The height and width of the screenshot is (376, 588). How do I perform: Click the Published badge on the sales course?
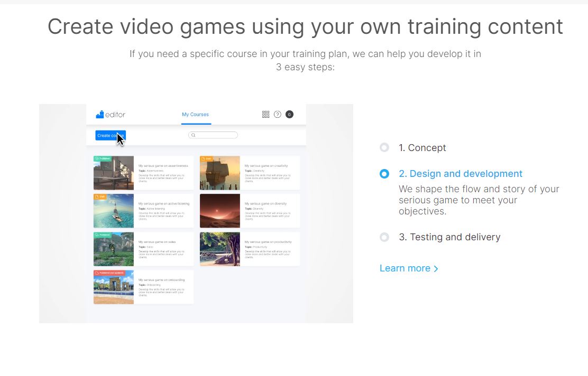tap(102, 234)
